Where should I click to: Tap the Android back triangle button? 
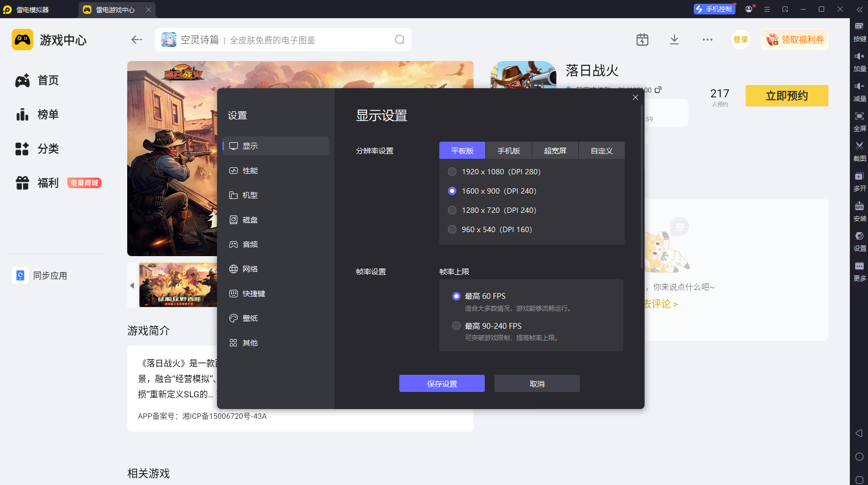click(x=859, y=433)
